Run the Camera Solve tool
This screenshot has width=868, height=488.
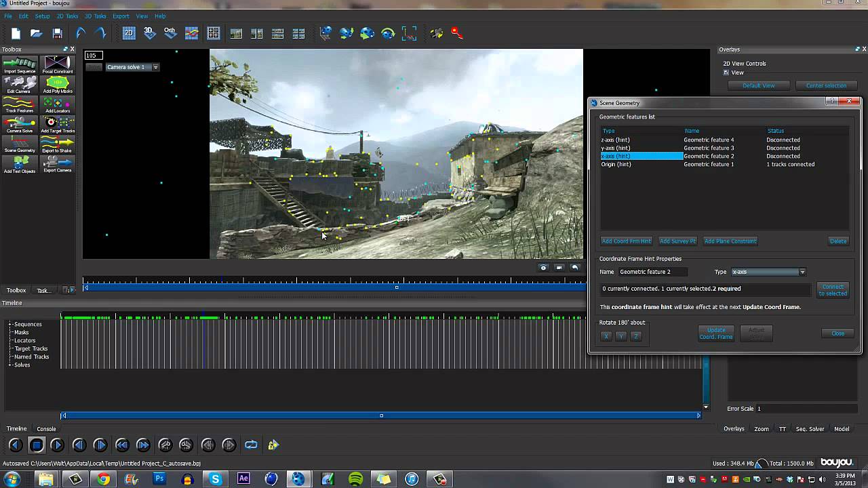click(x=20, y=125)
